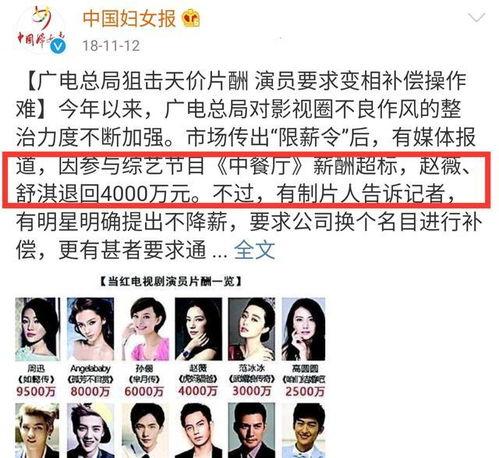Tap the 9500万 salary label under 周迅

click(36, 391)
